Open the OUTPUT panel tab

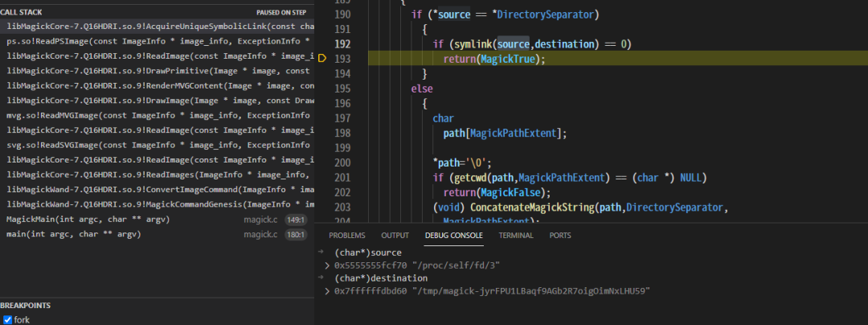point(395,236)
